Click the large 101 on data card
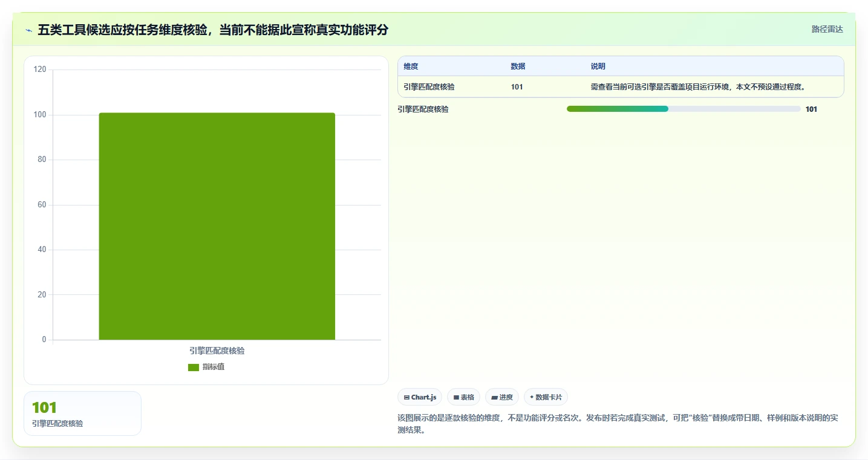 [x=44, y=408]
